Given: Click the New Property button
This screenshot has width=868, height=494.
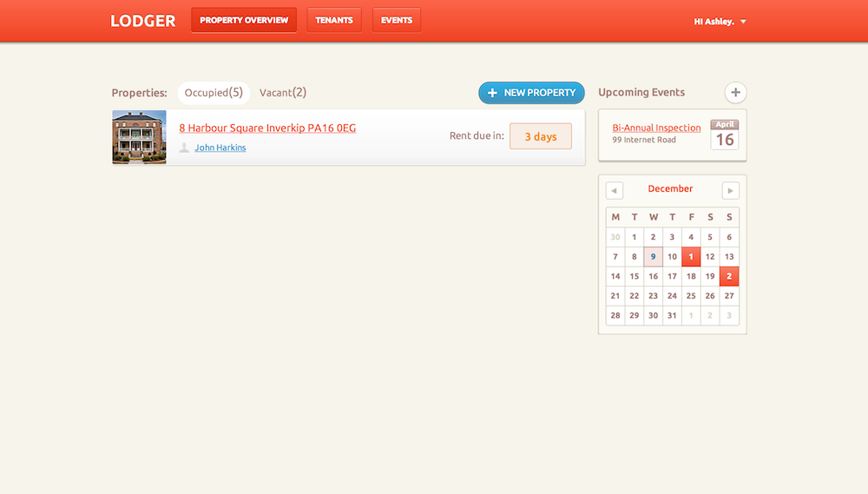Looking at the screenshot, I should point(531,93).
